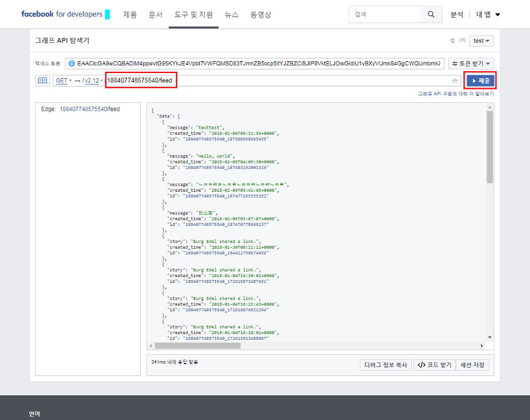Click the 그래프 API 탐색기 heading

[62, 41]
